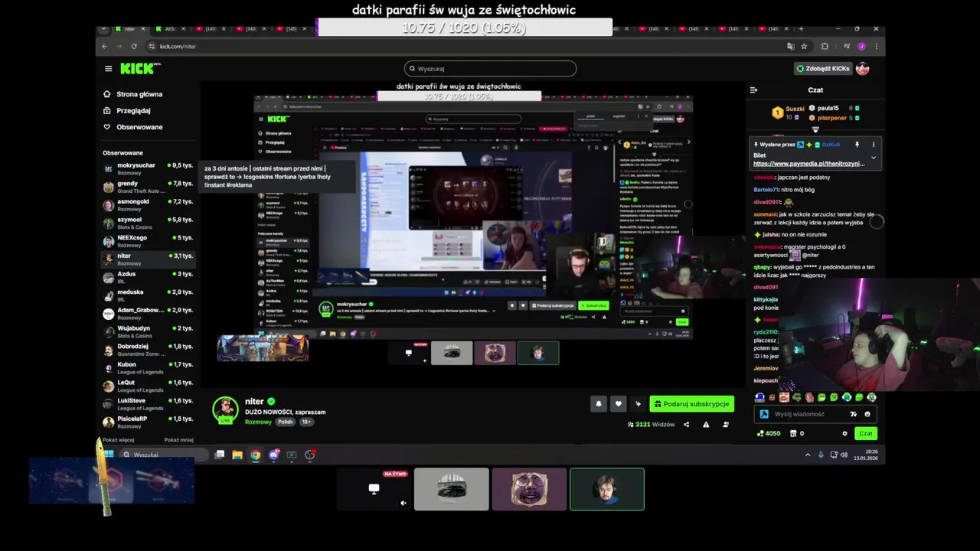Open Strona główna in sidebar
980x551 pixels.
139,94
